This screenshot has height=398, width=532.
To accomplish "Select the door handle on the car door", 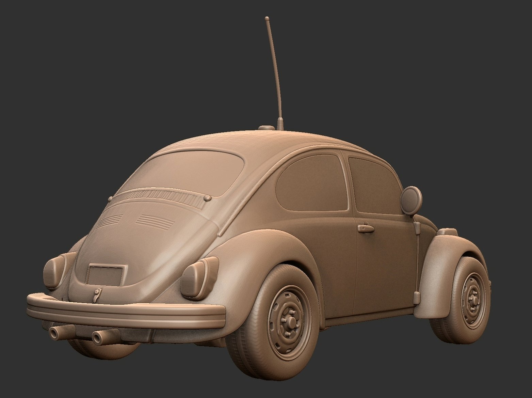I will 366,228.
